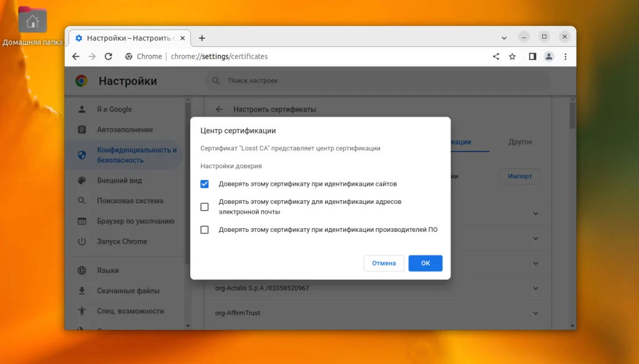639x364 pixels.
Task: Click the browser reload icon
Action: (108, 56)
